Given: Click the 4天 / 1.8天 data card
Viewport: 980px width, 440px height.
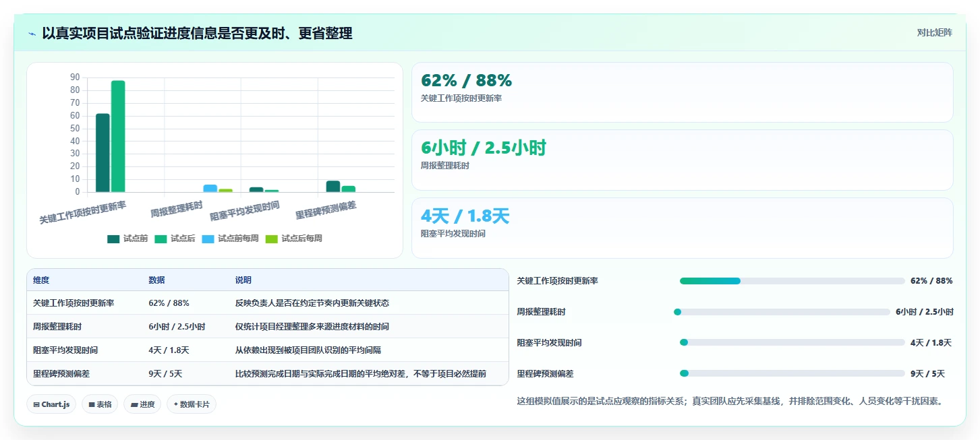Looking at the screenshot, I should (x=682, y=228).
